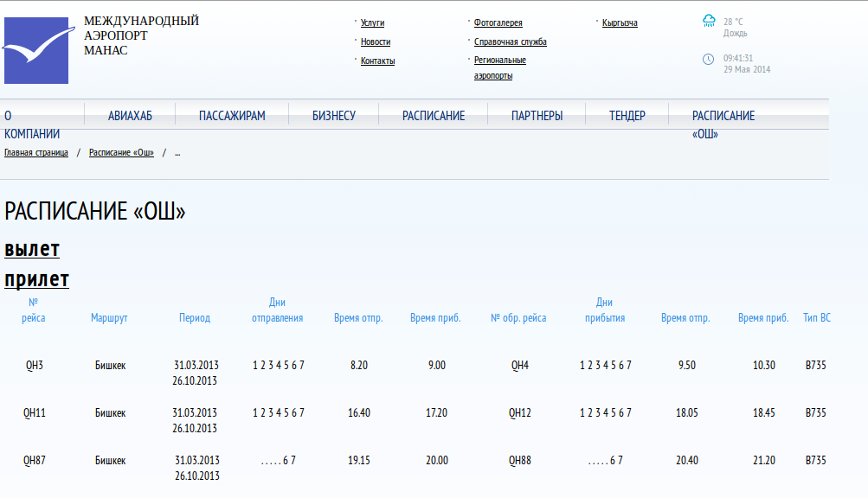Click Главная страница breadcrumb link

[x=36, y=152]
